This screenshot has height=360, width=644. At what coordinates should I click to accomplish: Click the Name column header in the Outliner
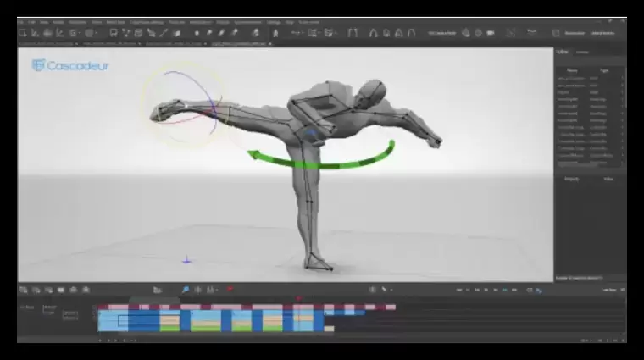coord(572,70)
